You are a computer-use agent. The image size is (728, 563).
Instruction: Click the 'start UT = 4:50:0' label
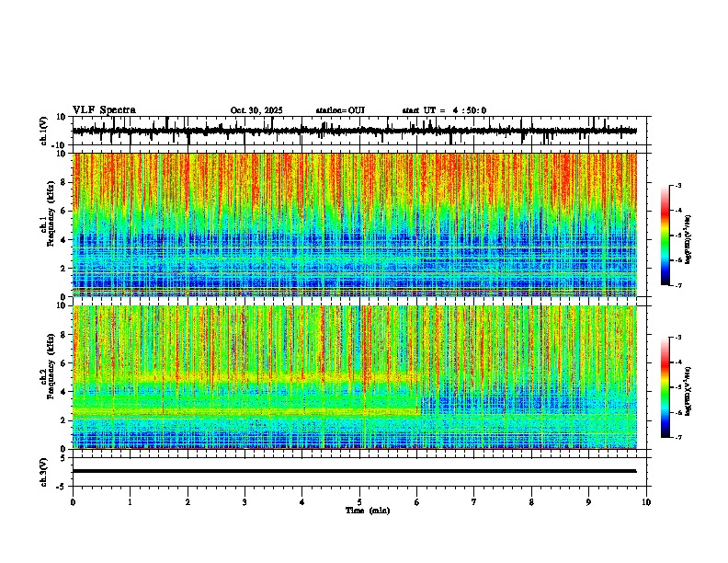444,110
